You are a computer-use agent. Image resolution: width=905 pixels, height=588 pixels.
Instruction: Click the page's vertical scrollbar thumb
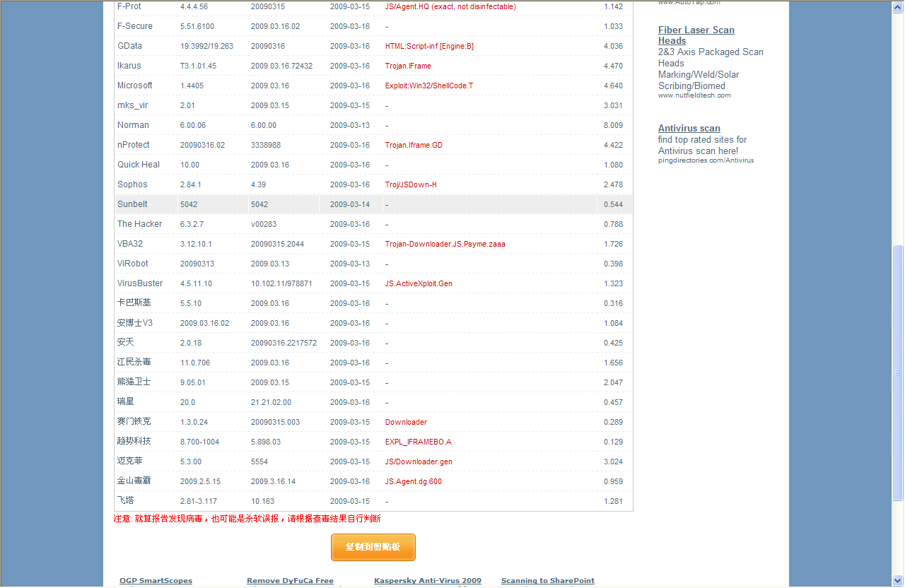click(898, 372)
